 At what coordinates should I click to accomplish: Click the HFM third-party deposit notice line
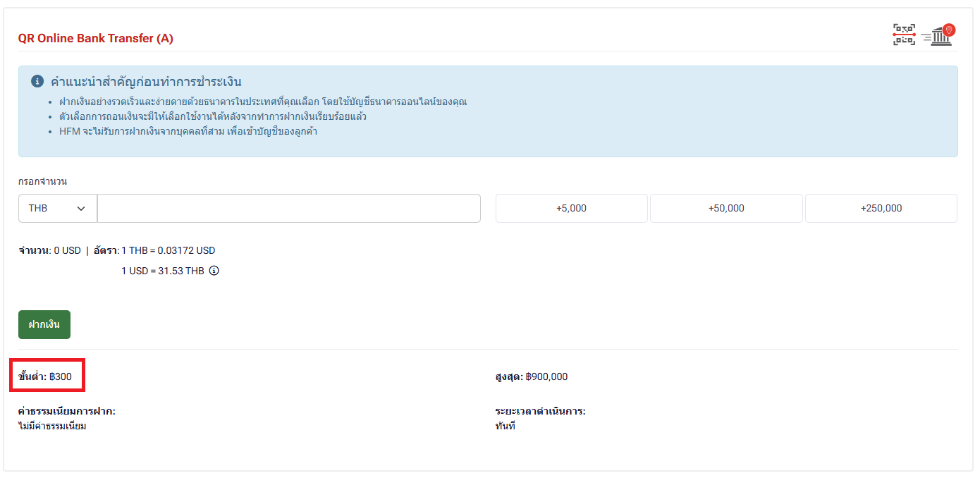click(188, 131)
